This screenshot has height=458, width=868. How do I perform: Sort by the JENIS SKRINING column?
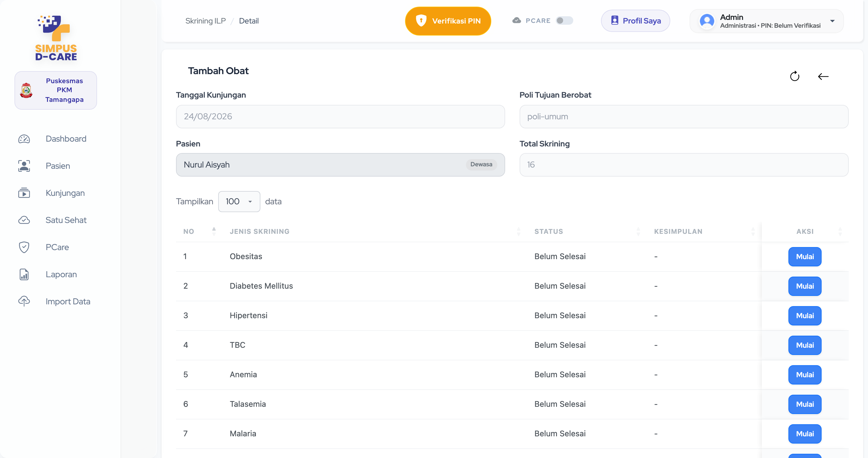point(519,231)
